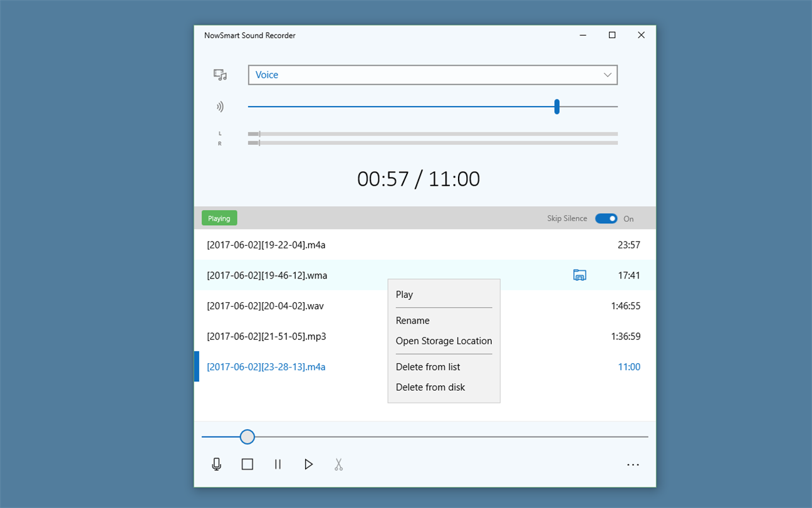Click the 1:46:55 duration value
Image resolution: width=812 pixels, height=508 pixels.
[626, 306]
